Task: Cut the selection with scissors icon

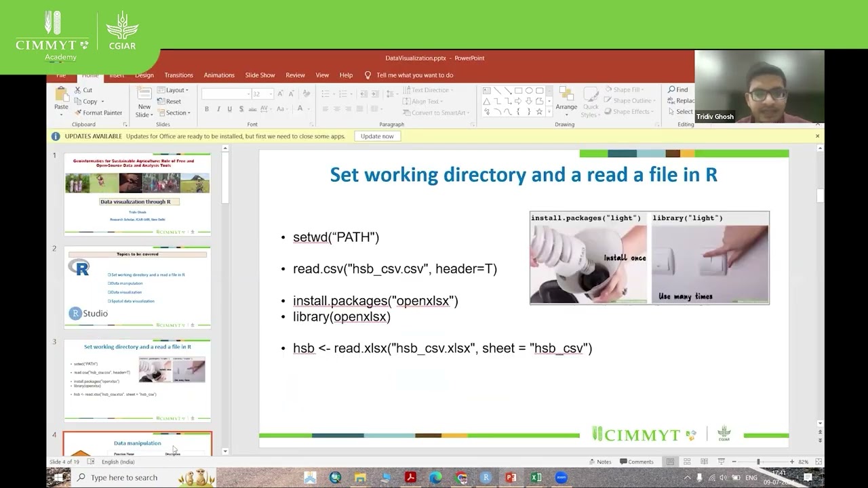Action: pos(84,90)
